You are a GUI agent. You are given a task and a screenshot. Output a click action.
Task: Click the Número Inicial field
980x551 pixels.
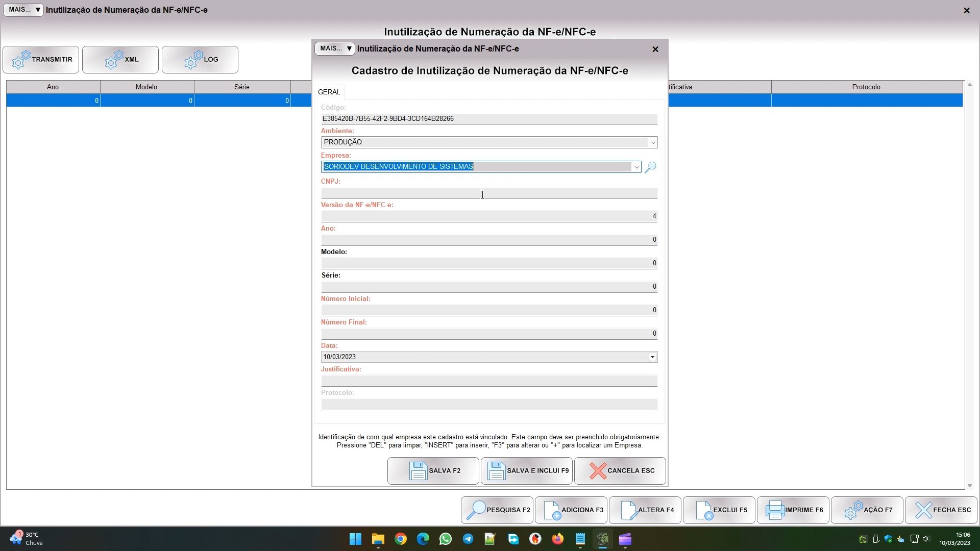[x=489, y=310]
